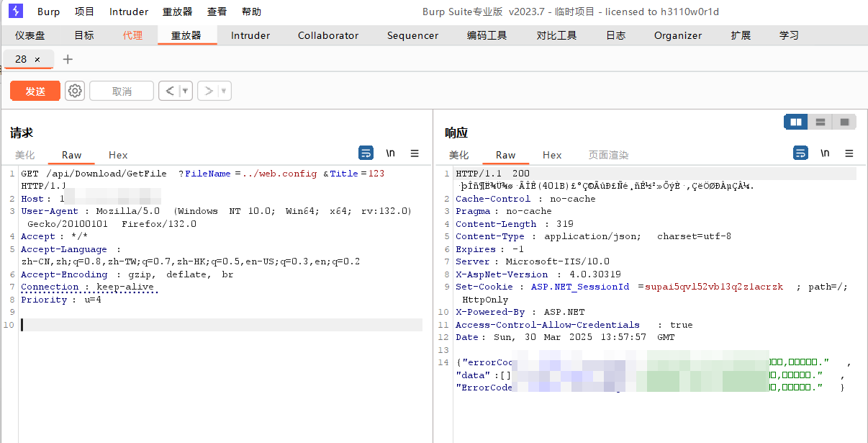Select combined tabbed layout icon
Viewport: 868px width, 443px height.
coord(844,122)
